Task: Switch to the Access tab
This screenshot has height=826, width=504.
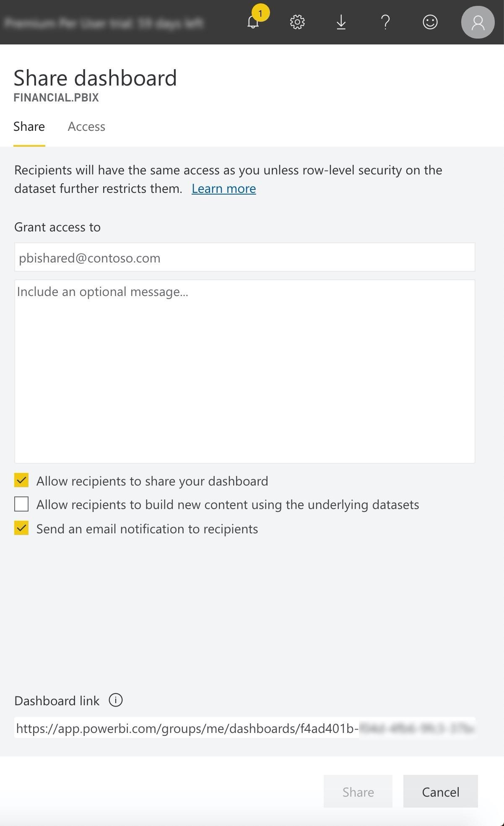Action: click(x=86, y=127)
